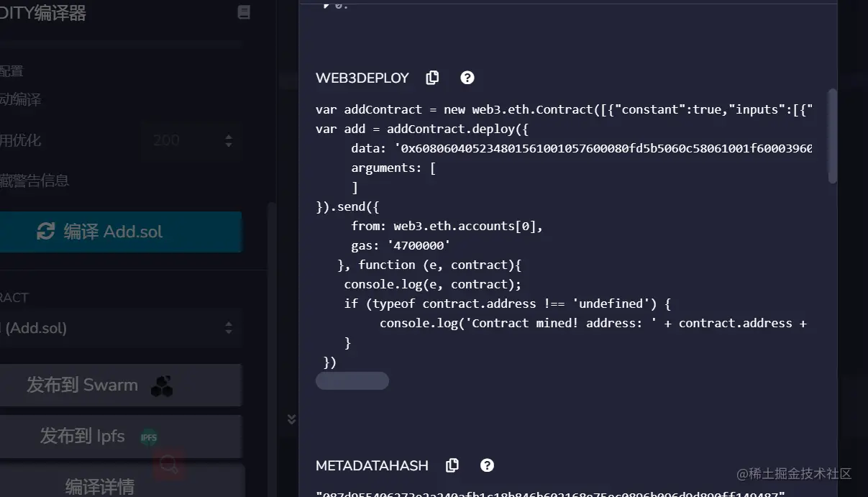Collapse the panel with the double-chevron icon

(291, 419)
